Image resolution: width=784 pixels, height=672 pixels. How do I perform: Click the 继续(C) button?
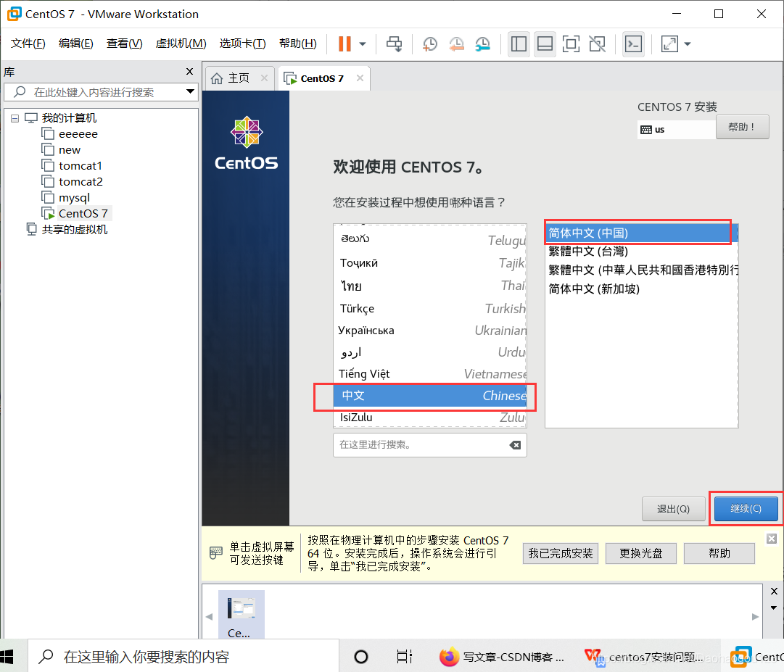click(x=746, y=509)
